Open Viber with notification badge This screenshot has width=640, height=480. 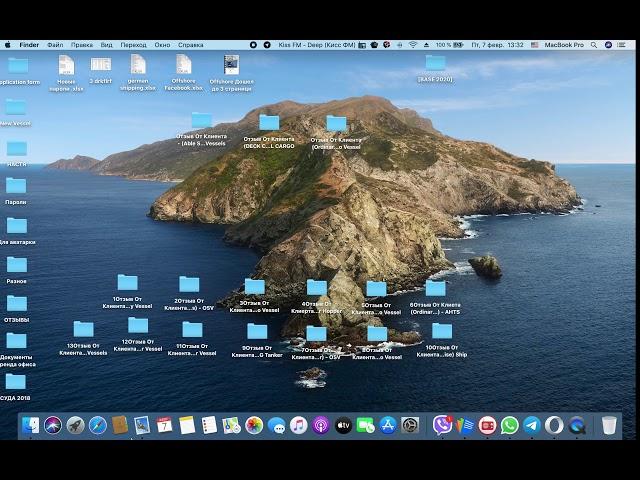(x=442, y=425)
